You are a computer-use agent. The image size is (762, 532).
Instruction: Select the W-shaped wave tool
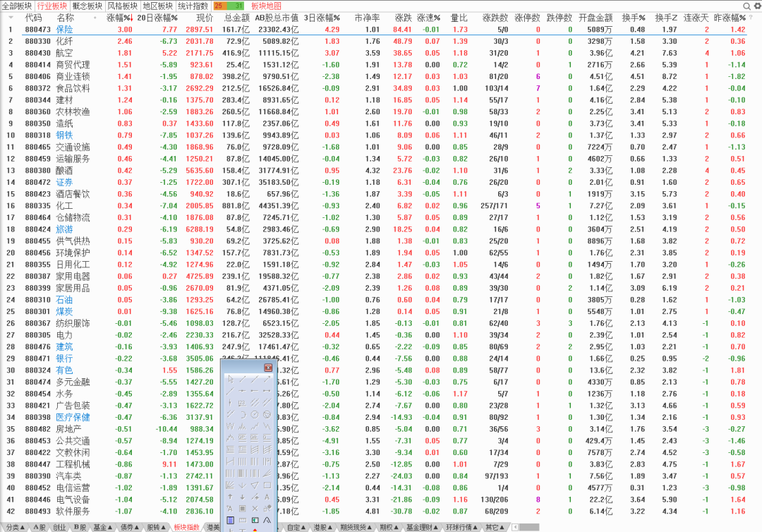tap(230, 427)
